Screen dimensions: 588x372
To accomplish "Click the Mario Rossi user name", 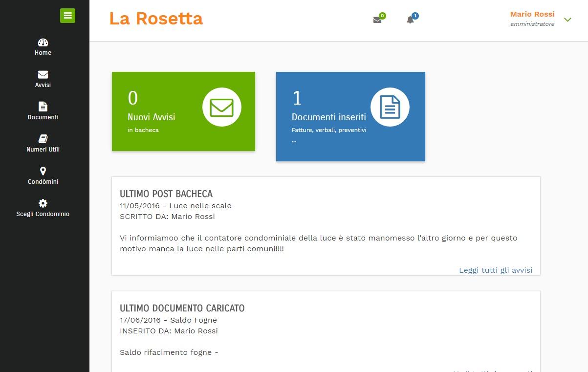I will point(532,14).
